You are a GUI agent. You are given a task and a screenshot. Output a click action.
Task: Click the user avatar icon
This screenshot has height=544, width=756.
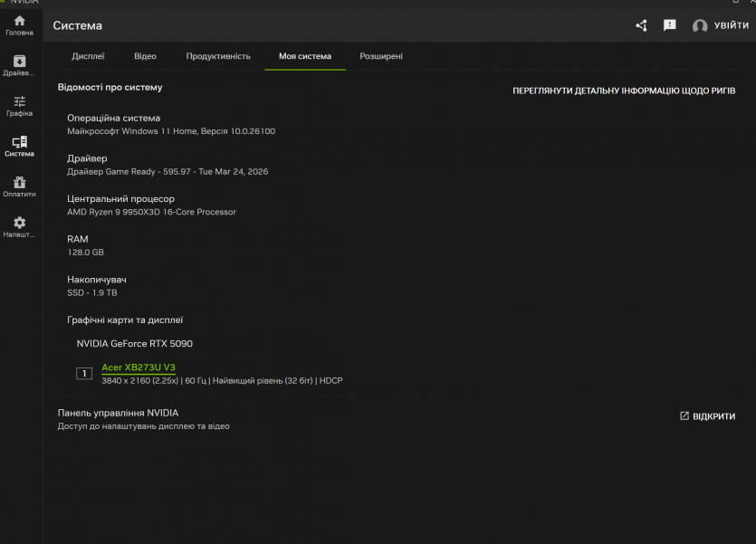coord(700,26)
